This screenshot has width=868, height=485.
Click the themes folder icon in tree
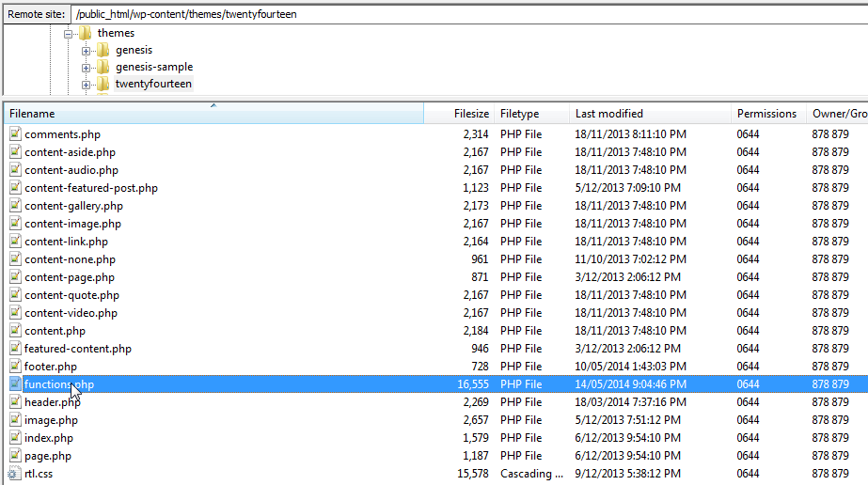86,33
